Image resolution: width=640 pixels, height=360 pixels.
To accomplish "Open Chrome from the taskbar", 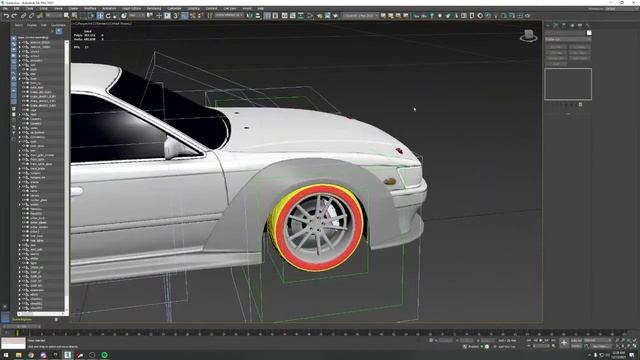I will click(31, 355).
